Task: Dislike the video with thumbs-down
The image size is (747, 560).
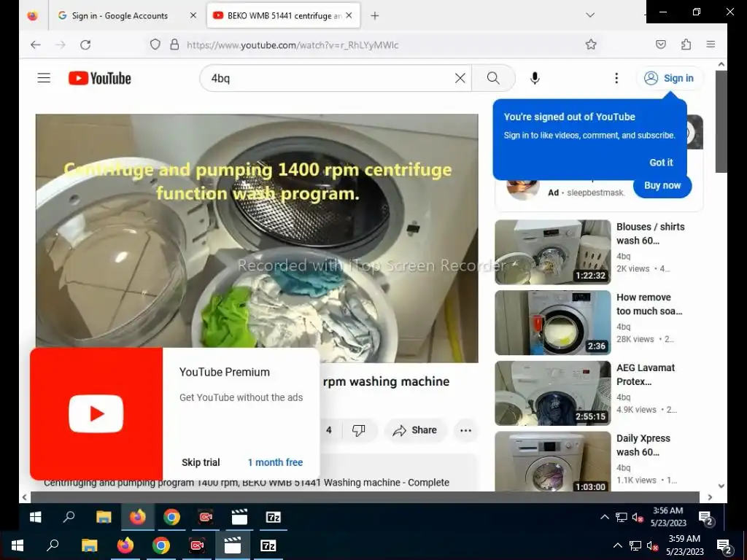Action: point(358,430)
